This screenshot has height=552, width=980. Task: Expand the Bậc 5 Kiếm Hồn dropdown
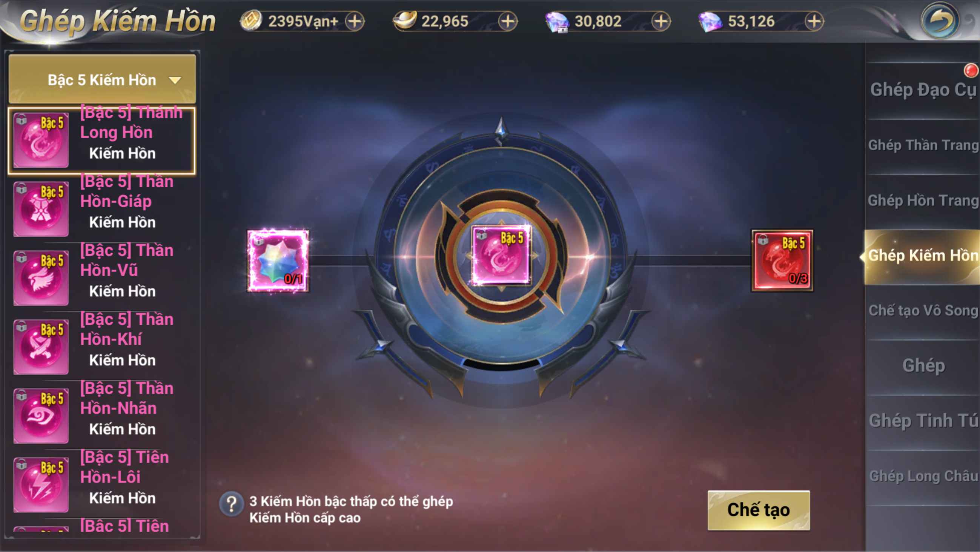[x=102, y=79]
